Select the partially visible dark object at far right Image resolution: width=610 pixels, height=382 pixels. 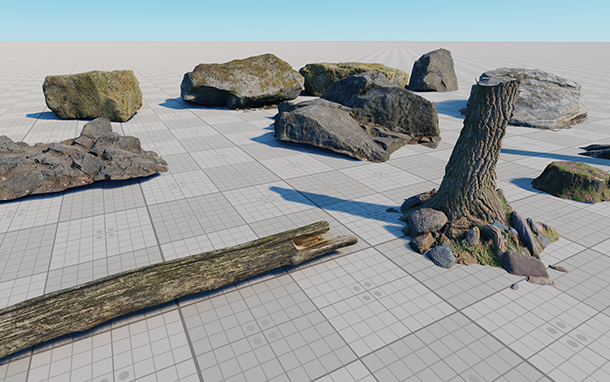click(595, 151)
